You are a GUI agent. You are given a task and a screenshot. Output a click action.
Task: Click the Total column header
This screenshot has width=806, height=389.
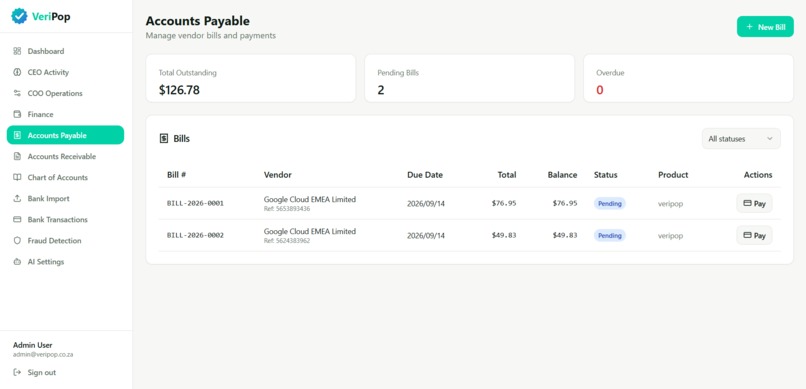507,175
